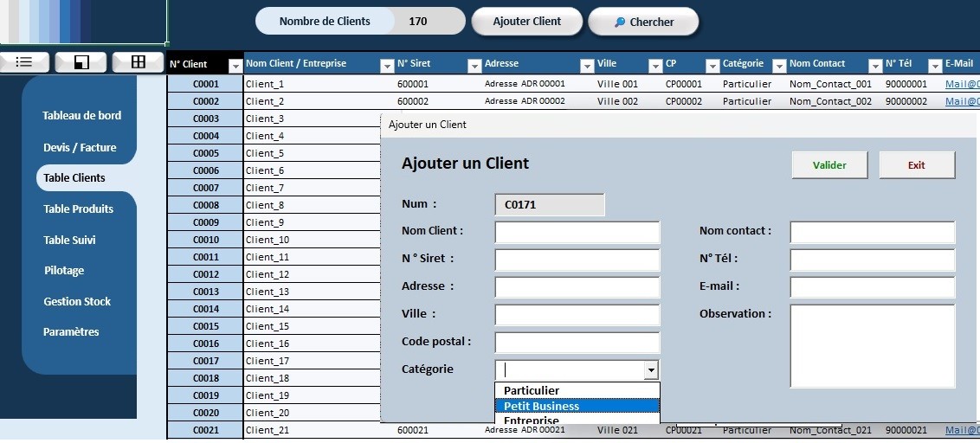Click the Observation text area
Screen dimensions: 980x443
[873, 346]
